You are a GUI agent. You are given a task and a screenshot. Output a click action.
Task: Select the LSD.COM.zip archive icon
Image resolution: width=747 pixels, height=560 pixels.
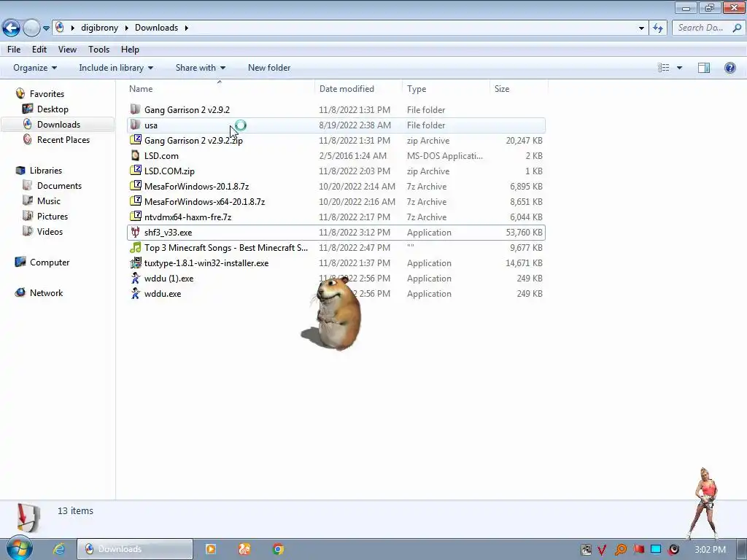[x=136, y=171]
